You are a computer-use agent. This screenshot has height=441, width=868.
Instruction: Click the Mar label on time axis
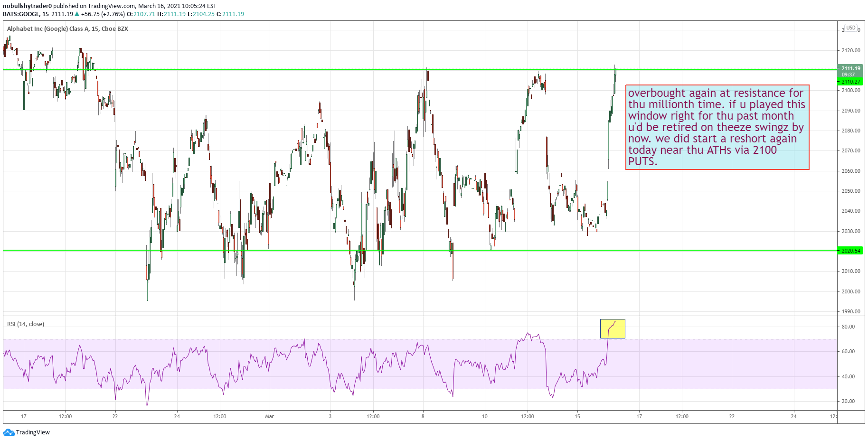[270, 416]
